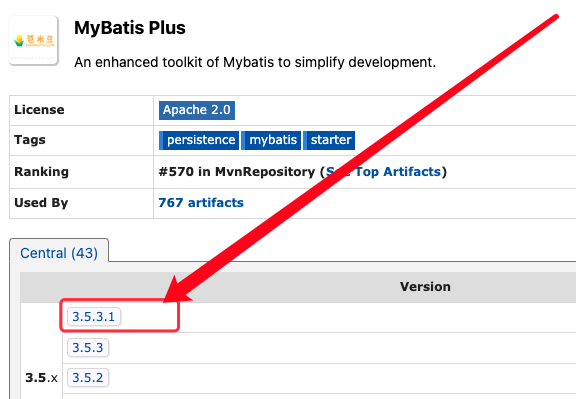The width and height of the screenshot is (576, 399).
Task: Click the MyBatis Plus heading
Action: (x=130, y=28)
